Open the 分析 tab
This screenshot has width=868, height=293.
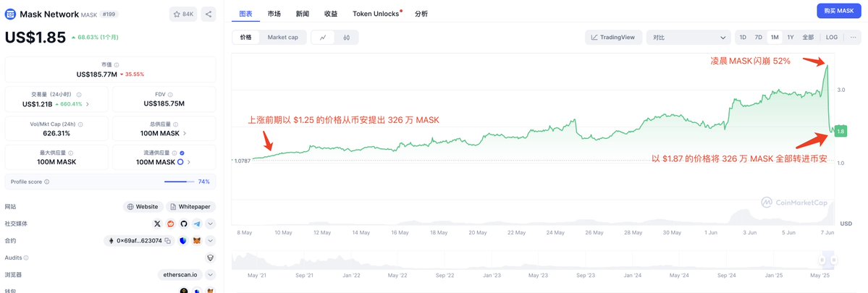(x=421, y=13)
